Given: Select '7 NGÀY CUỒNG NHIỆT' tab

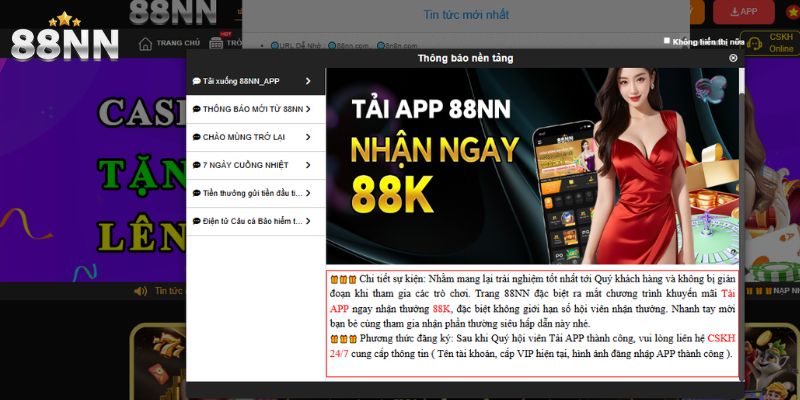Looking at the screenshot, I should pos(255,165).
